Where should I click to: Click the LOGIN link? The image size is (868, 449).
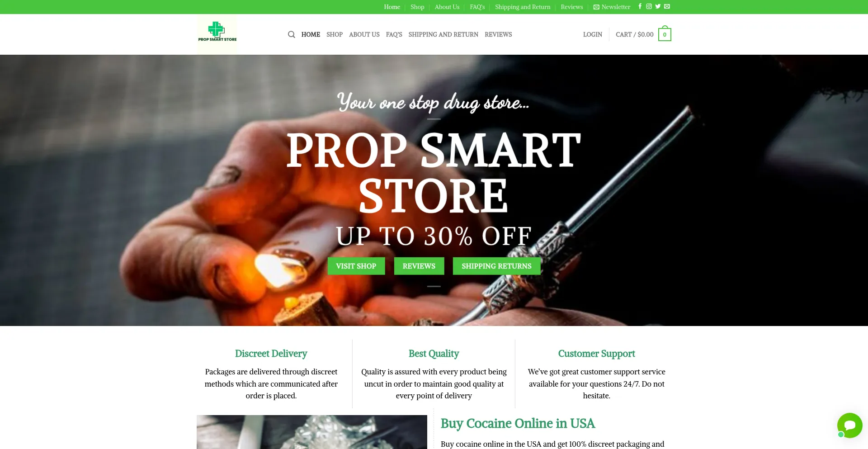[593, 34]
